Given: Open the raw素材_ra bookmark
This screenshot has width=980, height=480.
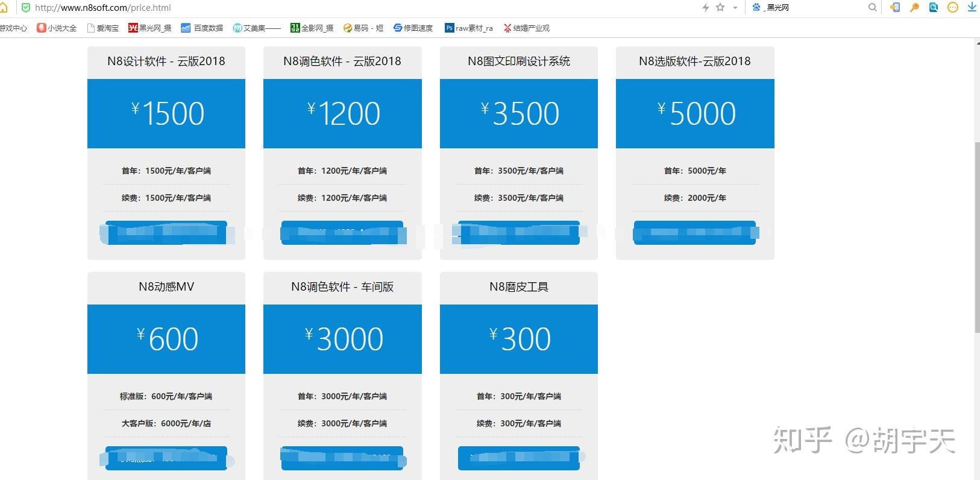Looking at the screenshot, I should 469,28.
